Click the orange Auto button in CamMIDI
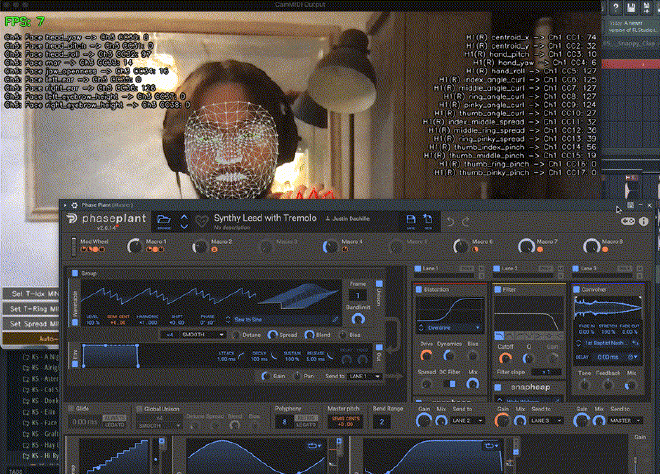 [x=31, y=339]
